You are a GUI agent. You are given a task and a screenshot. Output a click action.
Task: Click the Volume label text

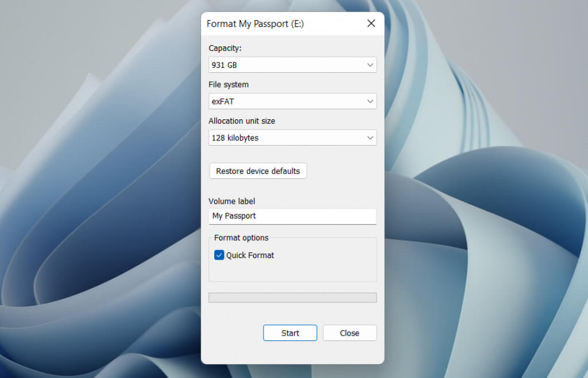point(232,201)
